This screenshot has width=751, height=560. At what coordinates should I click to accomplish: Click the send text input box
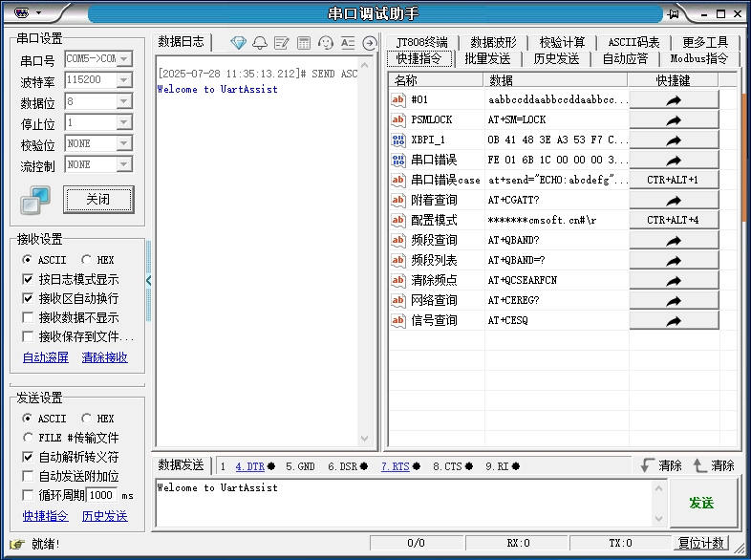404,503
